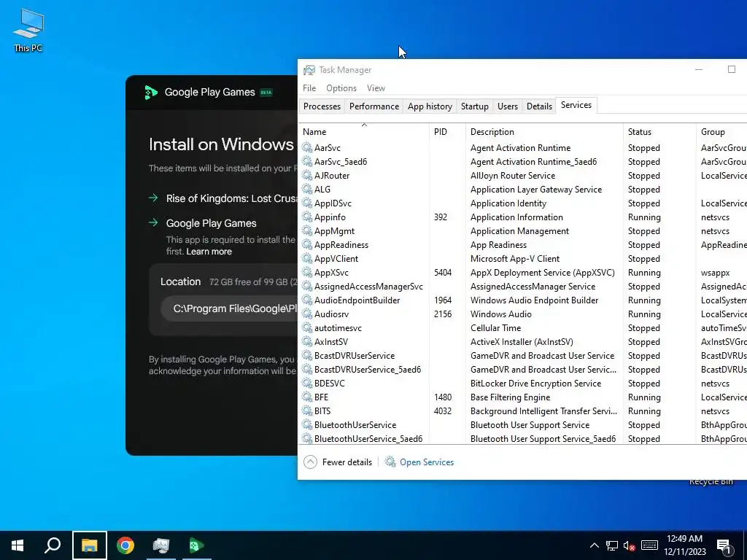This screenshot has width=747, height=560.
Task: Open the View menu in Task Manager
Action: [376, 88]
